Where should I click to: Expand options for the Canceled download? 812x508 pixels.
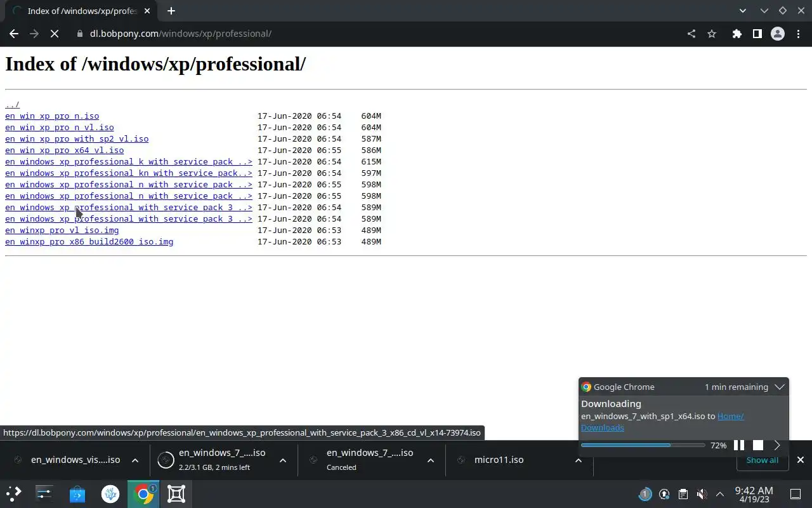[431, 460]
